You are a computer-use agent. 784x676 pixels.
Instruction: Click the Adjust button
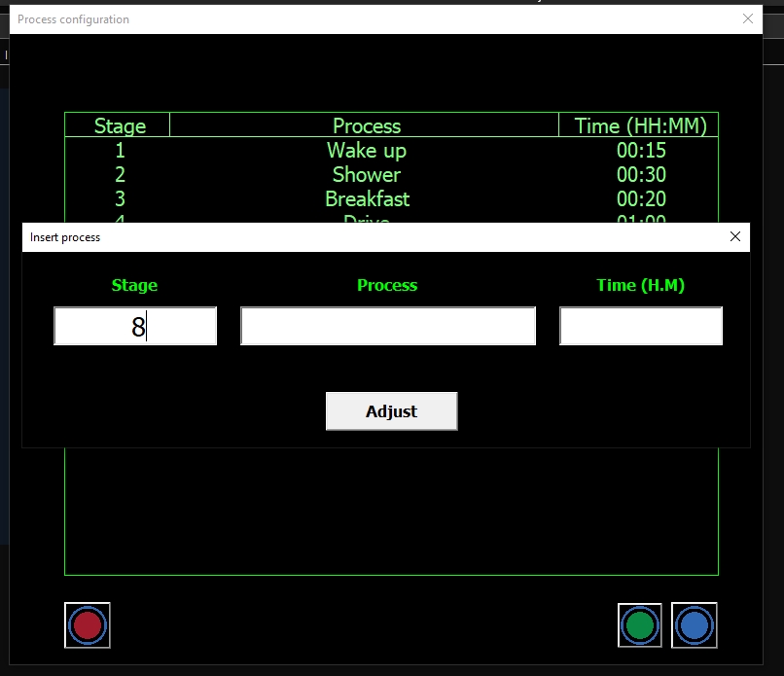(391, 411)
